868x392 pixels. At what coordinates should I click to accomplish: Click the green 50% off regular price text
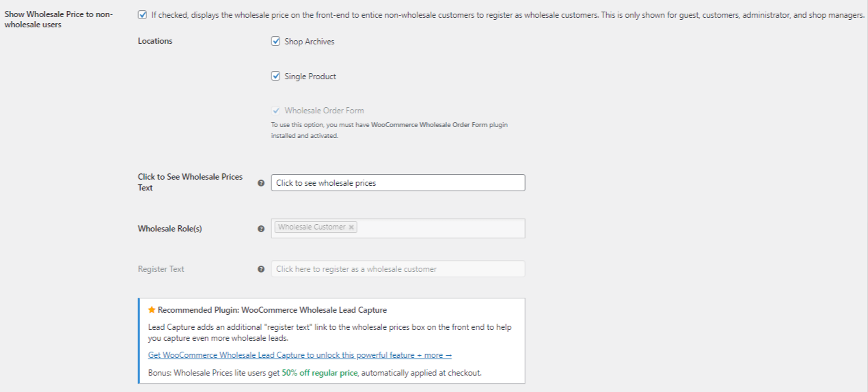click(320, 373)
